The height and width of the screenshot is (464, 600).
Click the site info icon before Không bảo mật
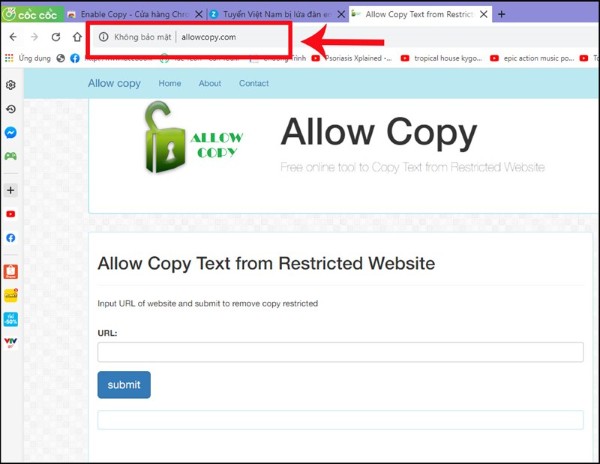(x=103, y=37)
